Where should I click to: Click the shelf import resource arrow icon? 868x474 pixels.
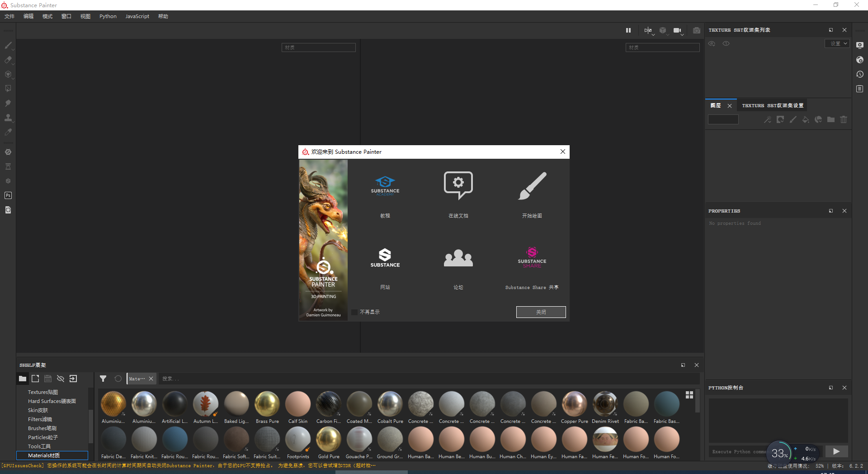(73, 379)
